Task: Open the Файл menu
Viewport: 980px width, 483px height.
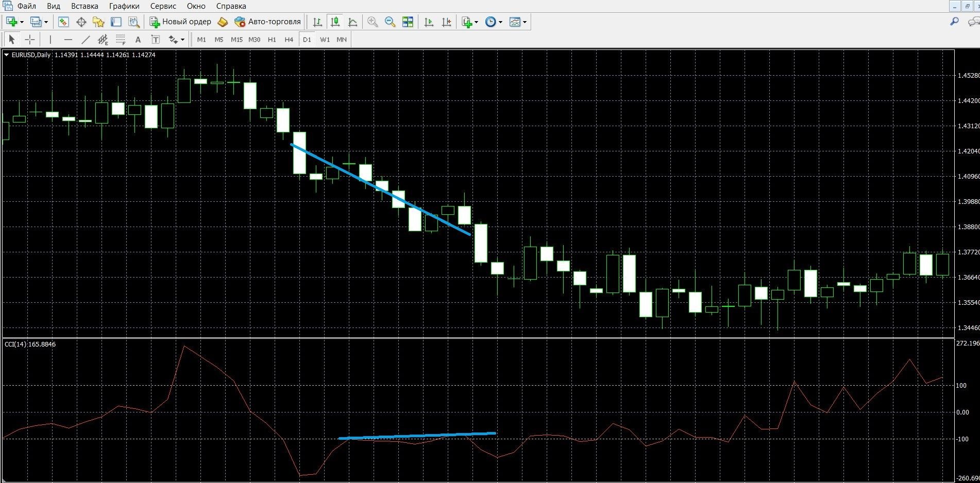Action: pos(26,6)
